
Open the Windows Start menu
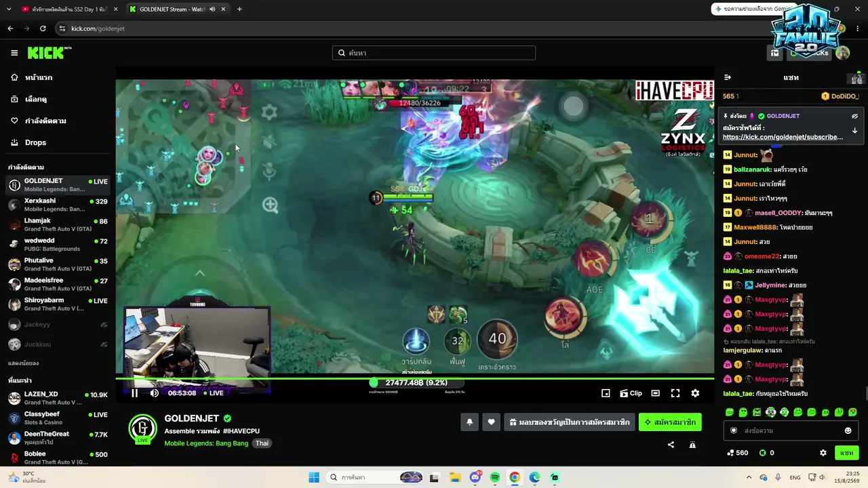(314, 477)
